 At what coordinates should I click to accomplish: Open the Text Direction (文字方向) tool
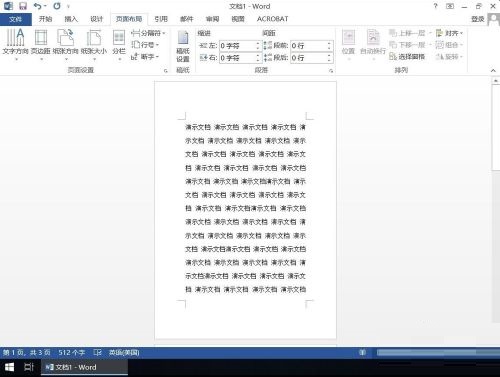(x=15, y=43)
